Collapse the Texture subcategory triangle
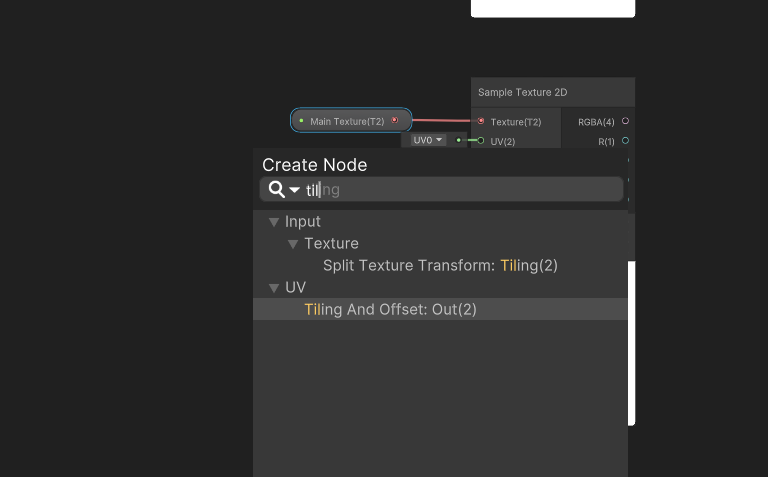This screenshot has height=477, width=768. pyautogui.click(x=293, y=244)
